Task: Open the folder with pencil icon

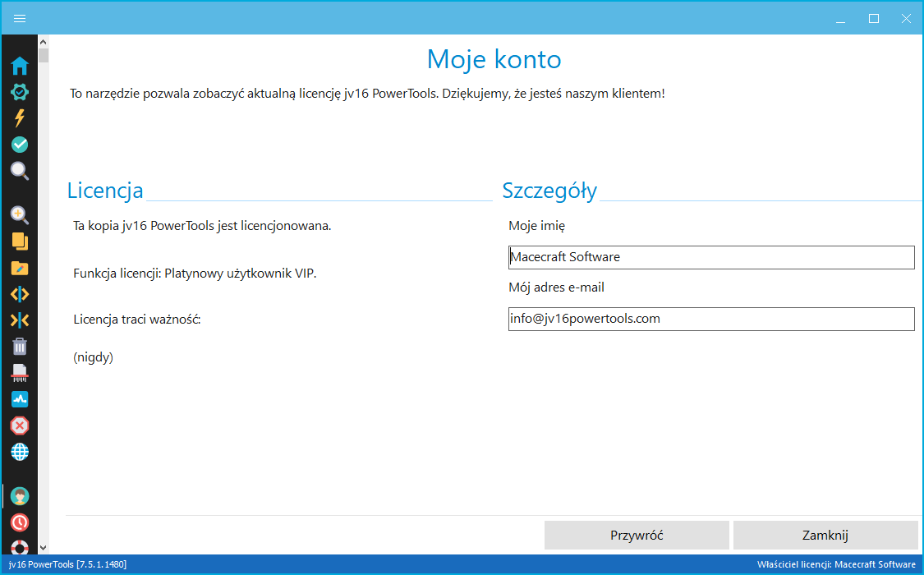Action: 20,268
